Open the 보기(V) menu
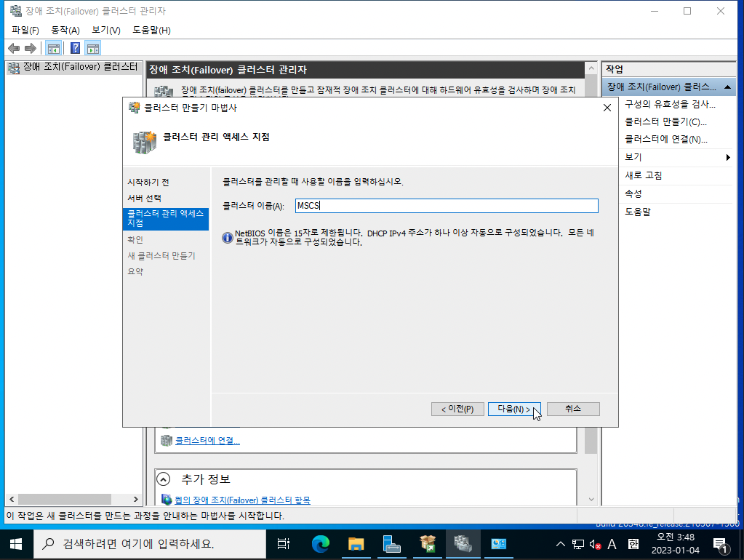The height and width of the screenshot is (560, 744). click(105, 31)
